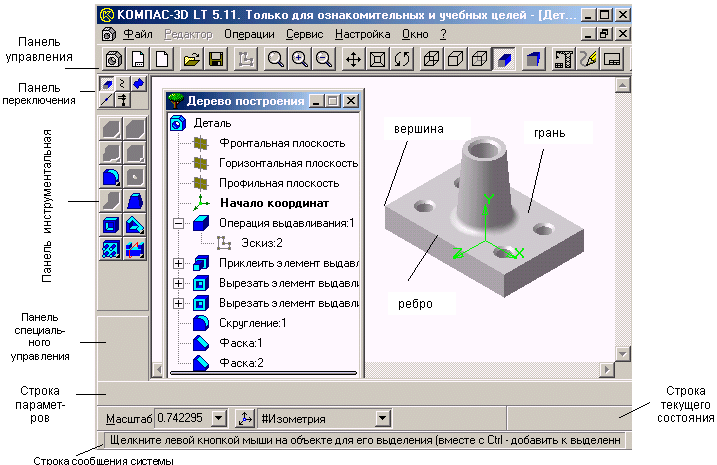Switch to the auxiliary geometry panel
This screenshot has height=465, width=717.
(107, 99)
